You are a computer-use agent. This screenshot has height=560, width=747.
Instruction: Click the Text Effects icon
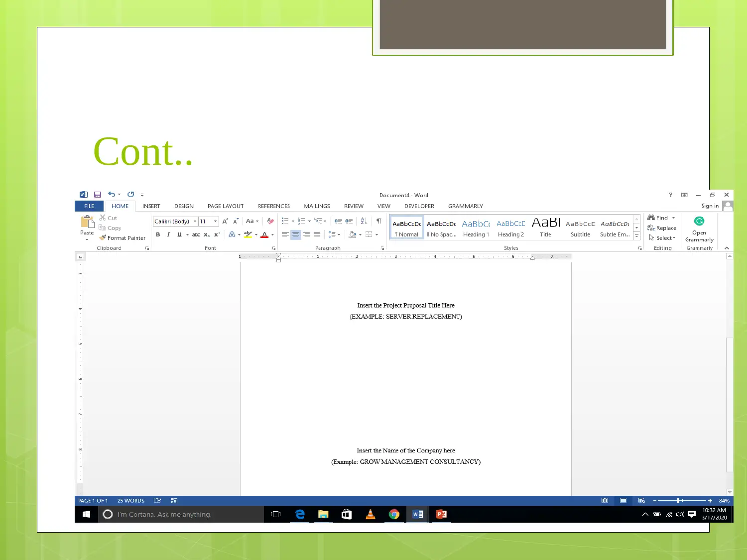coord(232,234)
